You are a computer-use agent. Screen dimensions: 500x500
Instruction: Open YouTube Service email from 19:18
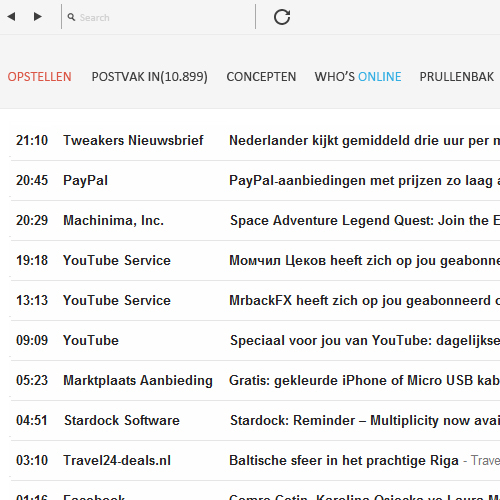(255, 260)
